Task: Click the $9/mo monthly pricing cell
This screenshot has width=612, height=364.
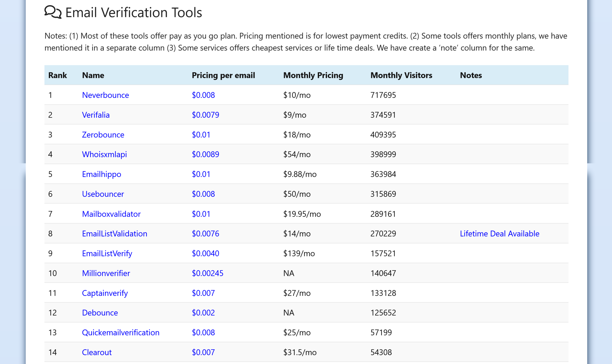Action: pos(295,115)
